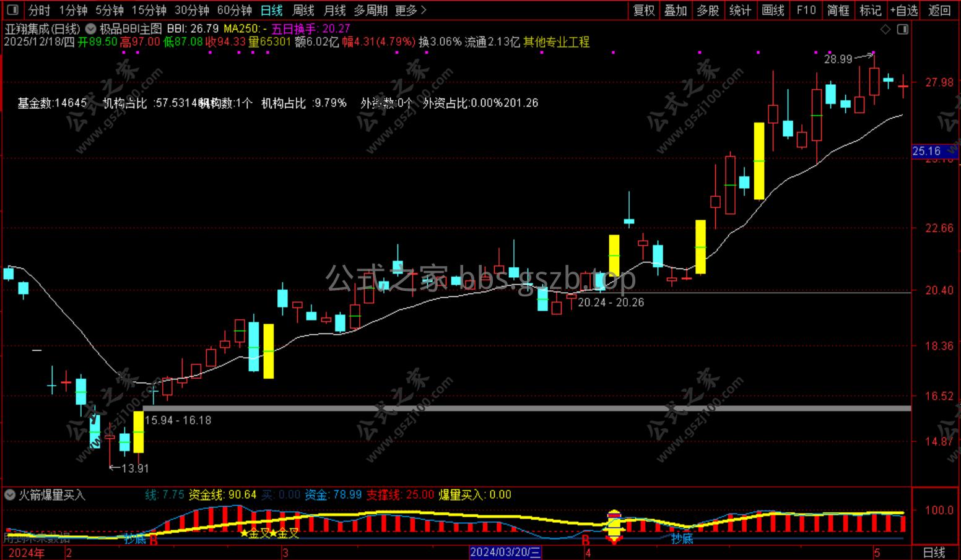Image resolution: width=961 pixels, height=560 pixels.
Task: Click the 叠加 overlay button
Action: 676,11
